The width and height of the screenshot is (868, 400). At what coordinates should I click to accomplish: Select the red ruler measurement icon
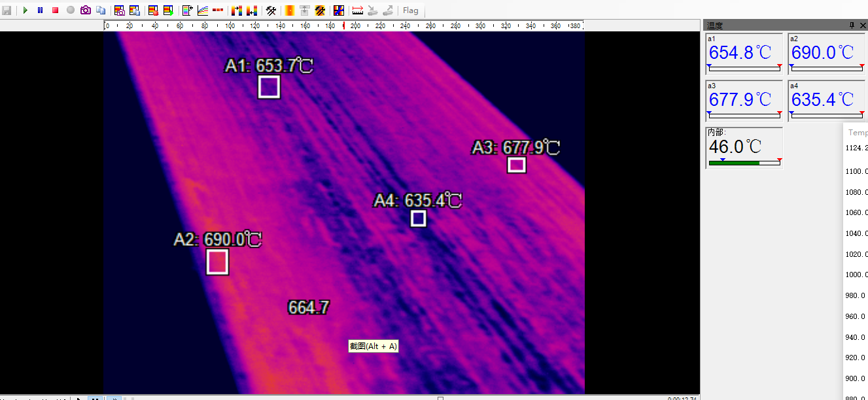point(358,10)
